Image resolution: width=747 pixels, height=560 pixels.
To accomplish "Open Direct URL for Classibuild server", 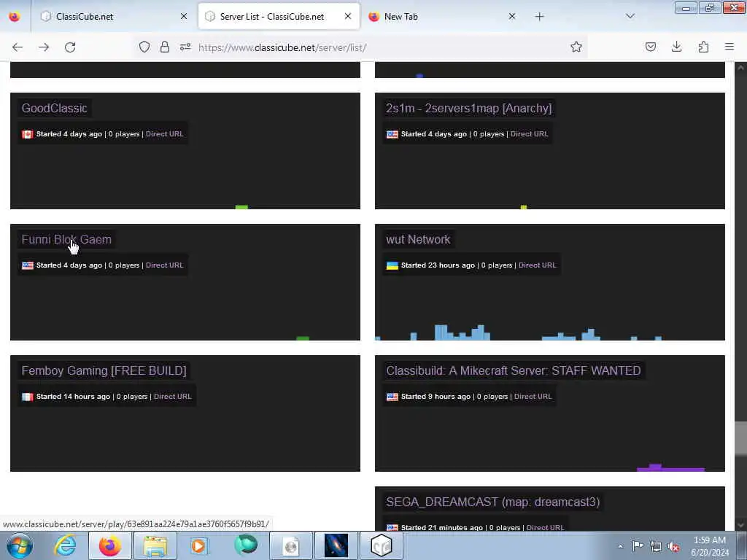I will pos(533,397).
